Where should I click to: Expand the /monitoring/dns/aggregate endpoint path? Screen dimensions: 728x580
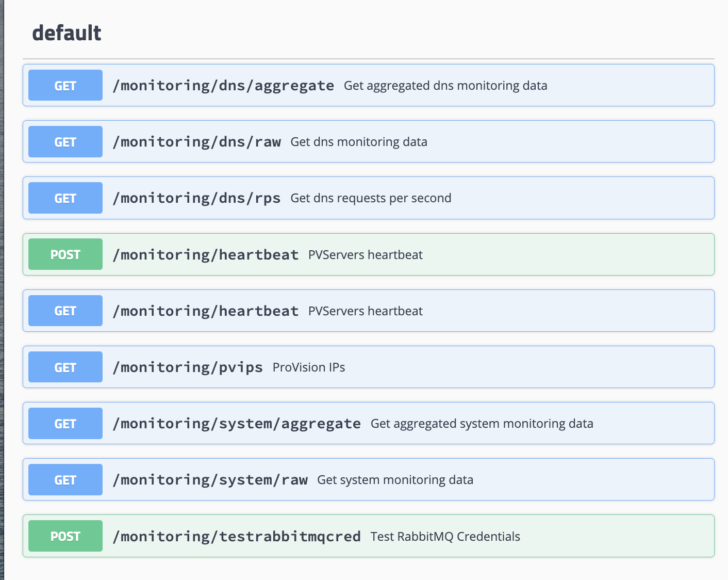[223, 86]
